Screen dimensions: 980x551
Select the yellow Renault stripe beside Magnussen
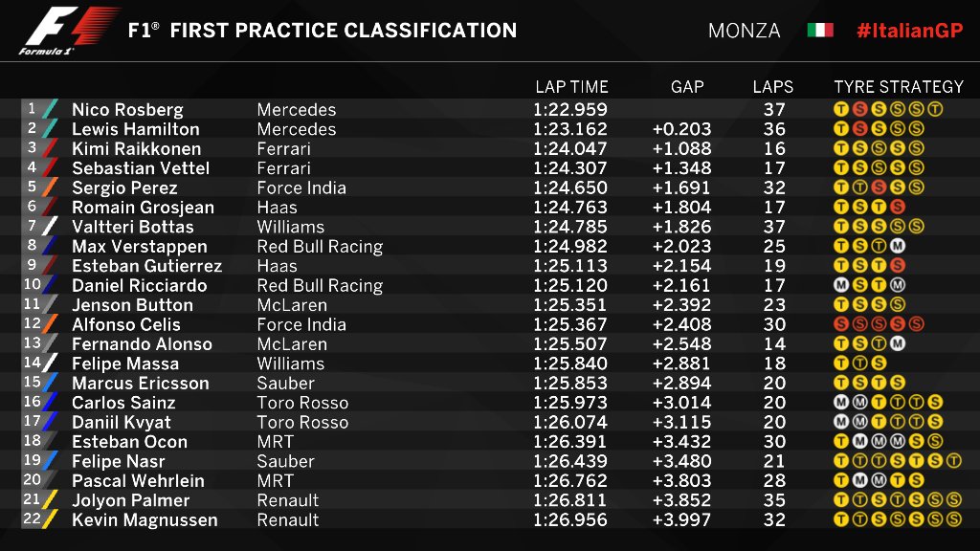pos(50,520)
